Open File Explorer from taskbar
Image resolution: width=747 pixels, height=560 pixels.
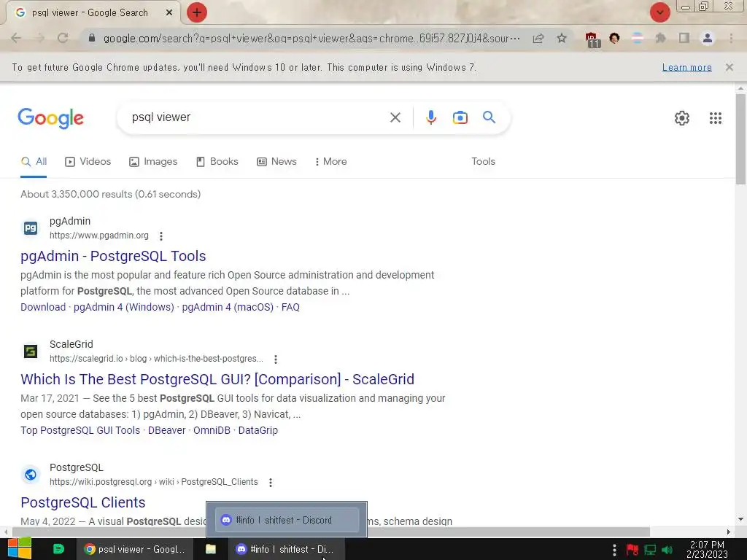pyautogui.click(x=211, y=549)
